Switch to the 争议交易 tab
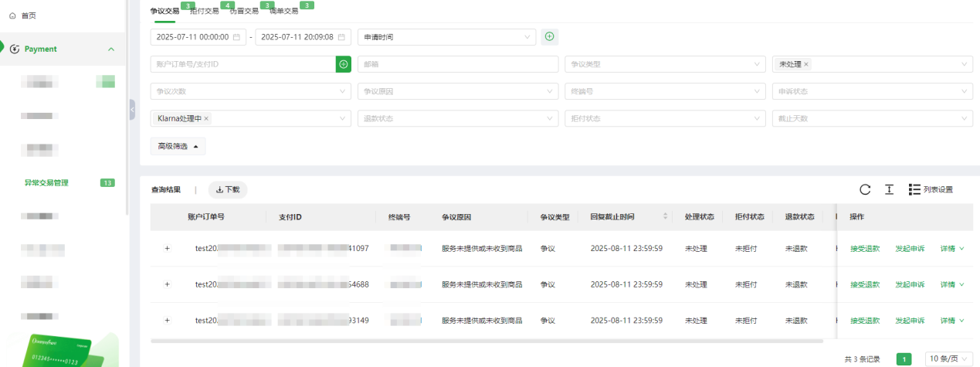 (x=164, y=11)
